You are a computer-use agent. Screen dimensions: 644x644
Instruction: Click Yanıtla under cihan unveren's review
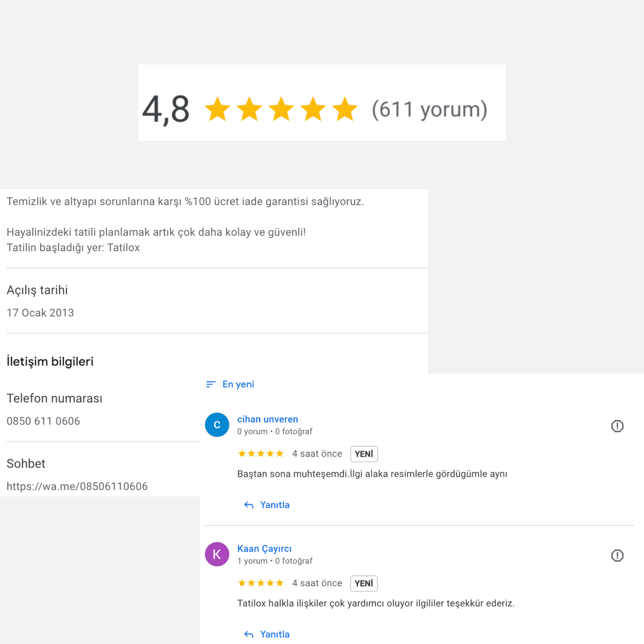click(x=274, y=505)
